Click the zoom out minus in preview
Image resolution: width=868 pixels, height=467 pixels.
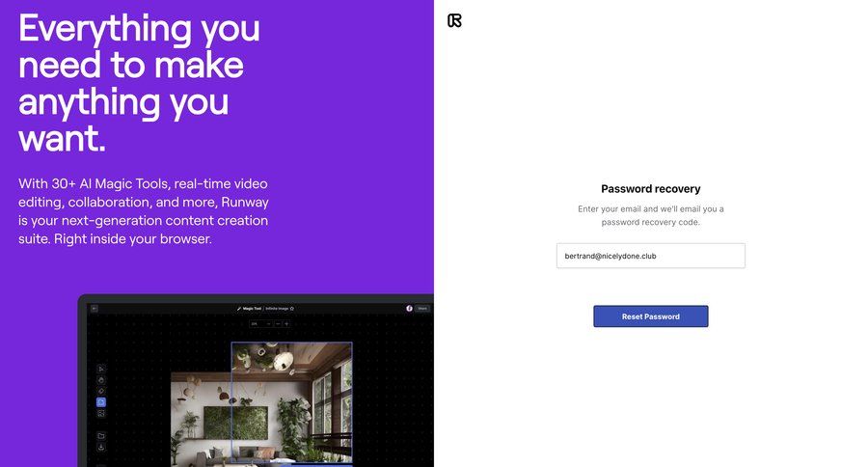278,324
